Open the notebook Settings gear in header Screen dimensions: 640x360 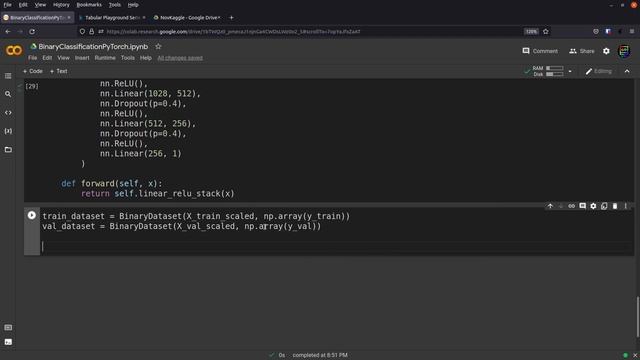coord(606,51)
